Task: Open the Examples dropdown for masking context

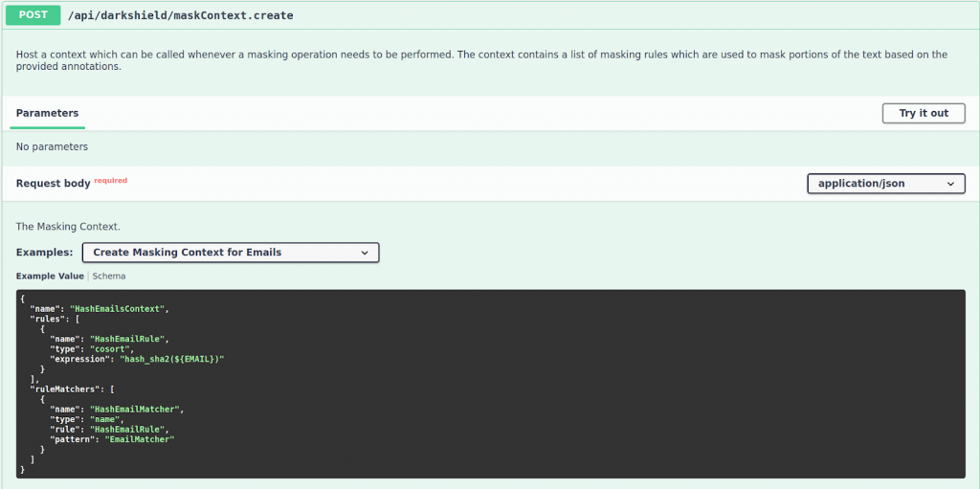Action: pos(231,253)
